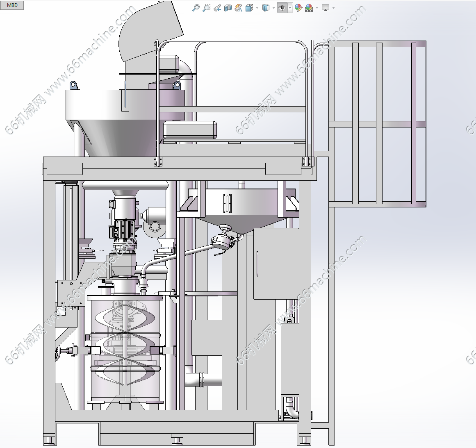The image size is (476, 448).
Task: Click the Edit Appearance icon
Action: point(299,8)
